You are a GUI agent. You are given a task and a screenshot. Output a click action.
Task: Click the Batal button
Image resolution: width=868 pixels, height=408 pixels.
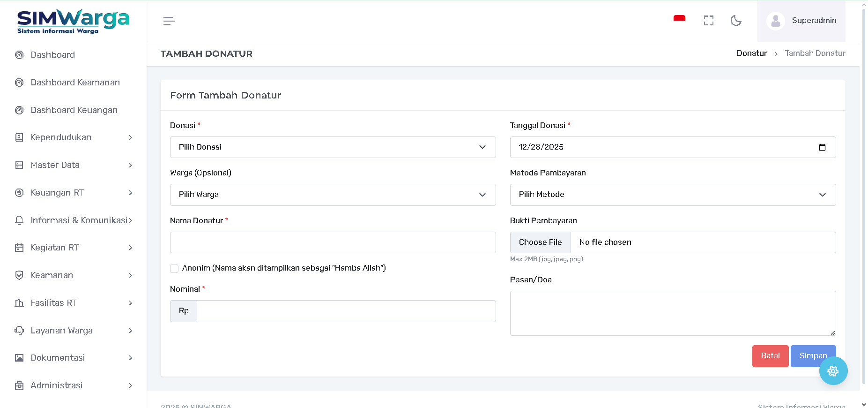coord(770,356)
